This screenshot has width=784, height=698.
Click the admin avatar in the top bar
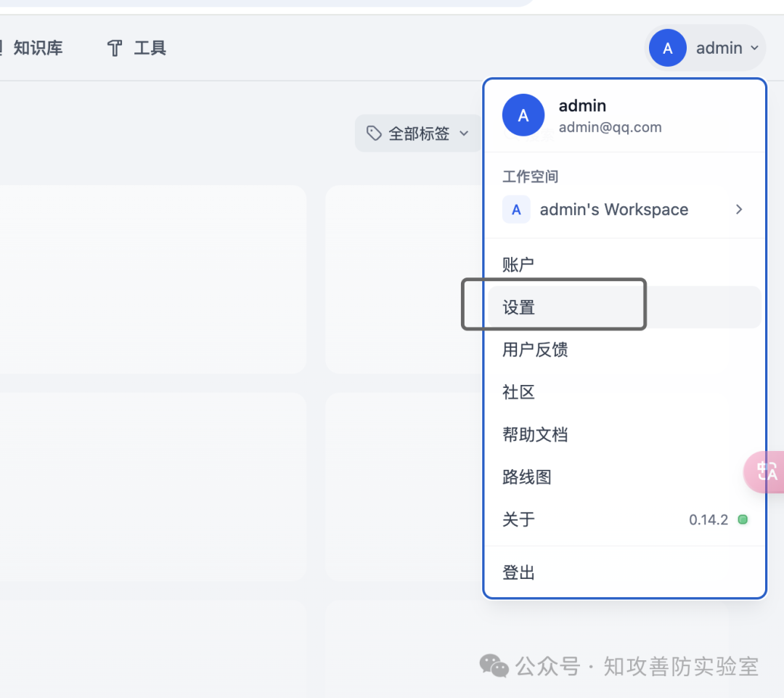(x=667, y=48)
